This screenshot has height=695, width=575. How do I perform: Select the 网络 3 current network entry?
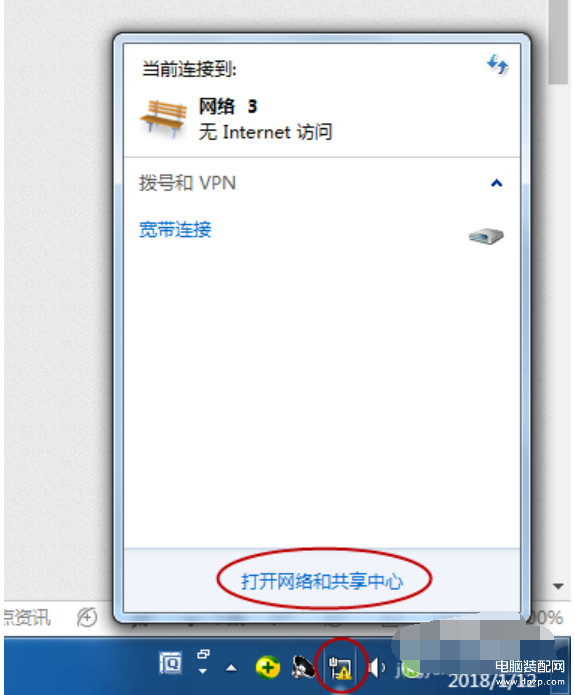(x=321, y=119)
